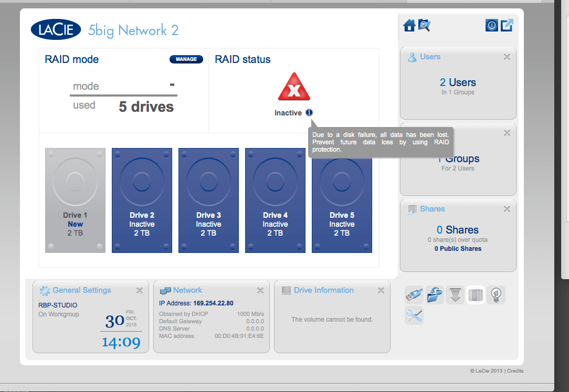
Task: Click the 'On Workgroup' text
Action: [x=59, y=314]
